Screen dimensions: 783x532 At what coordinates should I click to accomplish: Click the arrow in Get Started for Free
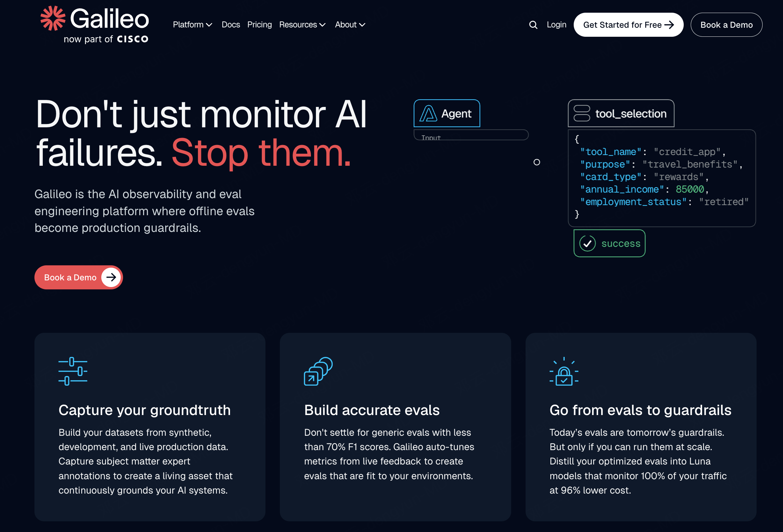pos(669,25)
